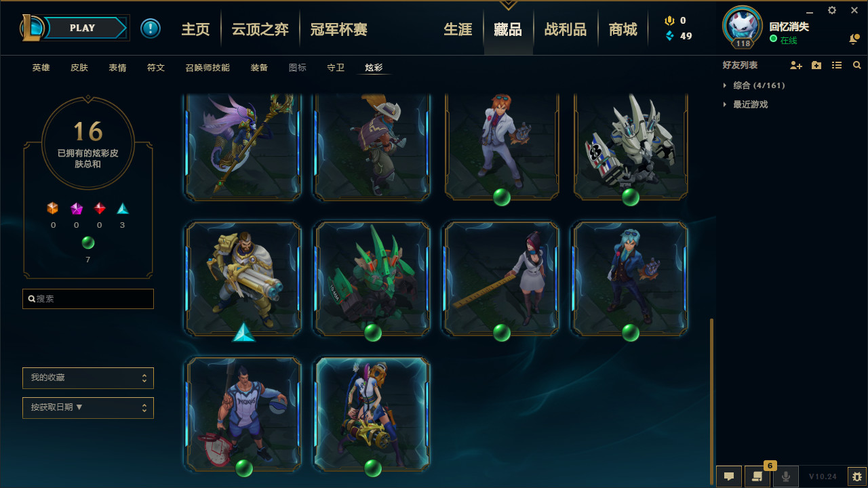Click the new friend folder icon
Viewport: 868px width, 488px height.
816,65
